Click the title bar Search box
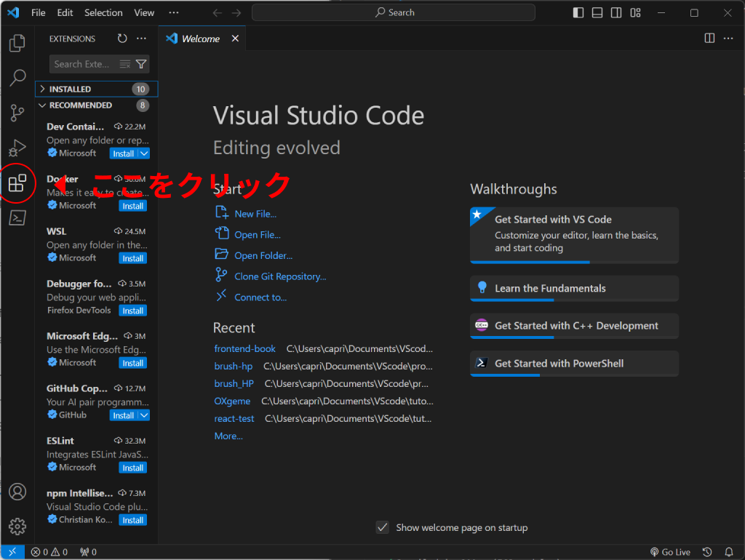Screen dimensions: 745x560 click(x=394, y=13)
